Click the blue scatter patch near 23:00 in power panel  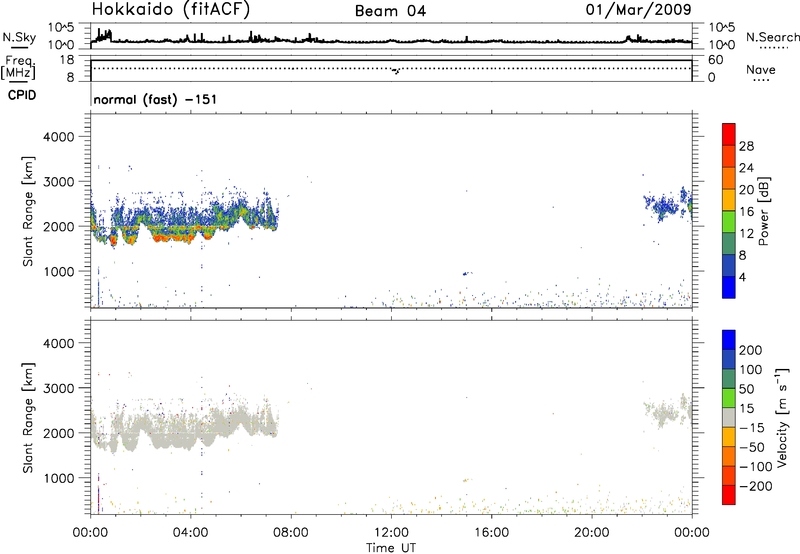pos(662,207)
